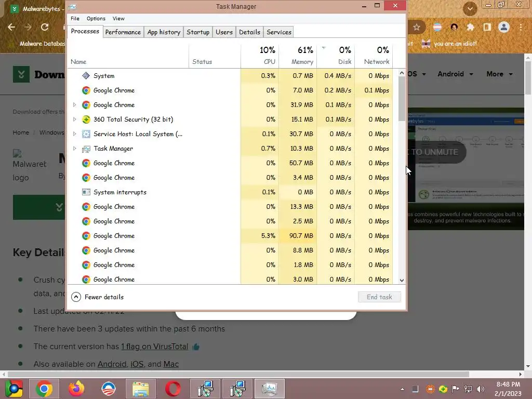
Task: Expand the Google Chrome 31.9 MB process group
Action: tap(75, 105)
